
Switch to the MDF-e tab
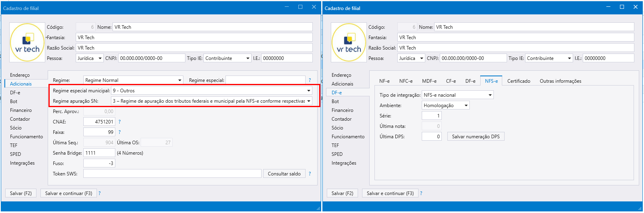429,81
